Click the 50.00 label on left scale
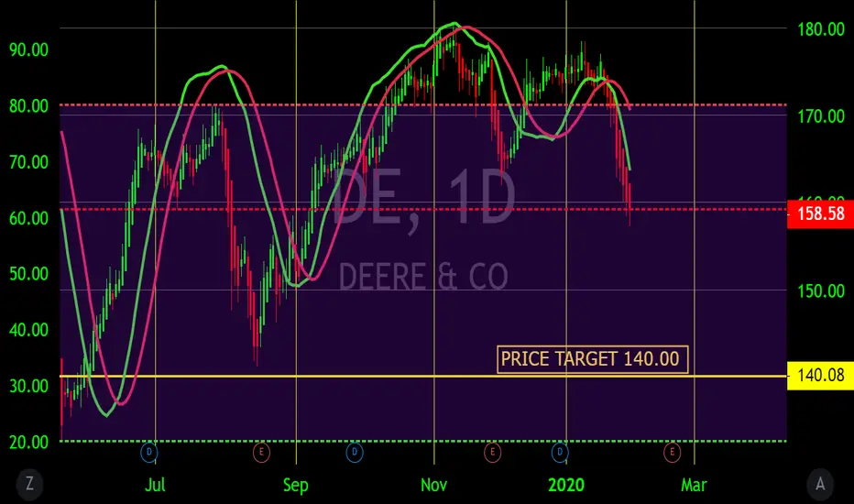Screen dimensions: 854x504 coord(29,273)
